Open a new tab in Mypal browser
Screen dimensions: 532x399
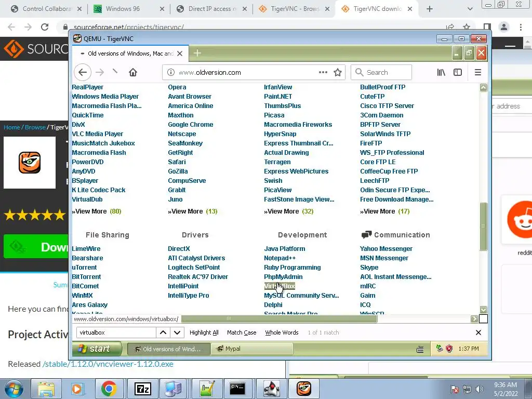pyautogui.click(x=197, y=54)
